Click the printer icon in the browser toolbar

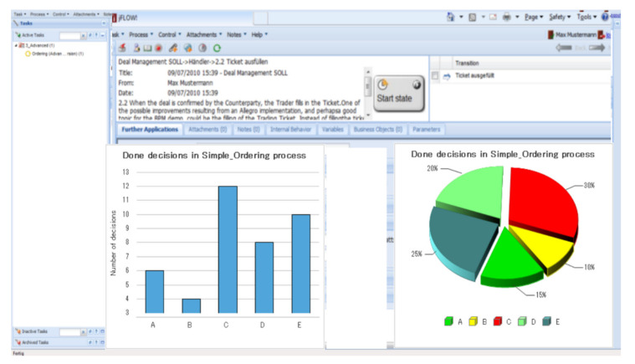(507, 16)
